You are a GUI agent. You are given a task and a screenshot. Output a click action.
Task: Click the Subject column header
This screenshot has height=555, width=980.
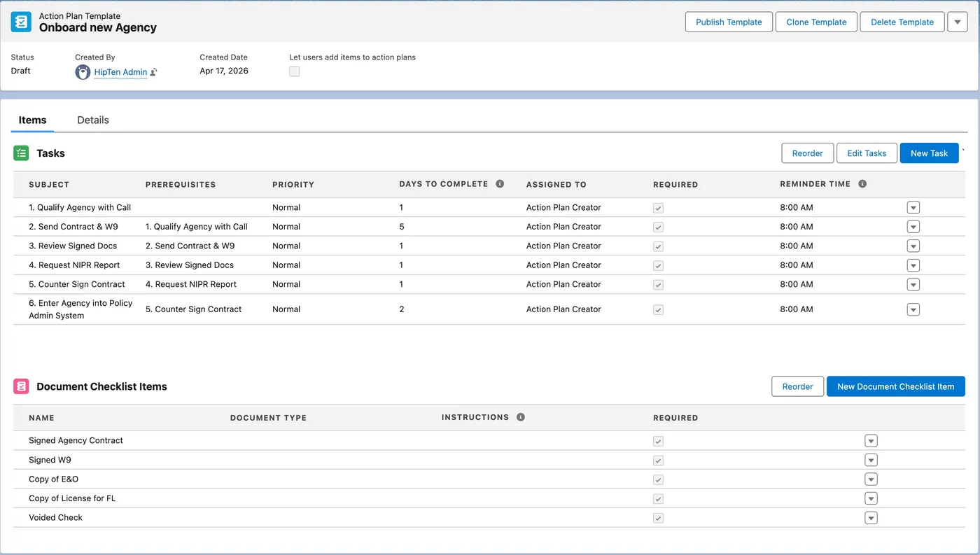point(49,185)
